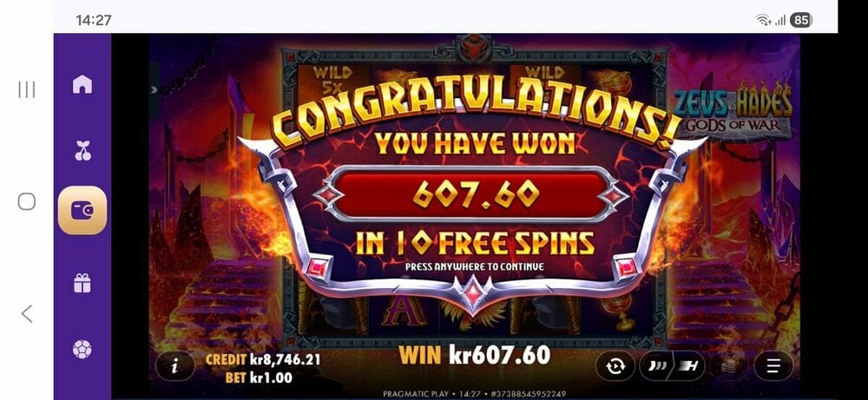Toggle hyper spin 'H' mode
Viewport: 868px width, 400px height.
(x=689, y=365)
